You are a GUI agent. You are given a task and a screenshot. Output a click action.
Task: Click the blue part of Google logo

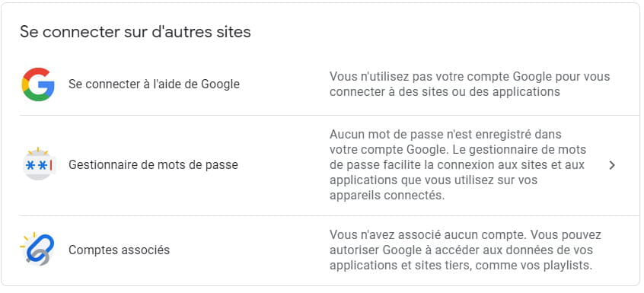[47, 88]
